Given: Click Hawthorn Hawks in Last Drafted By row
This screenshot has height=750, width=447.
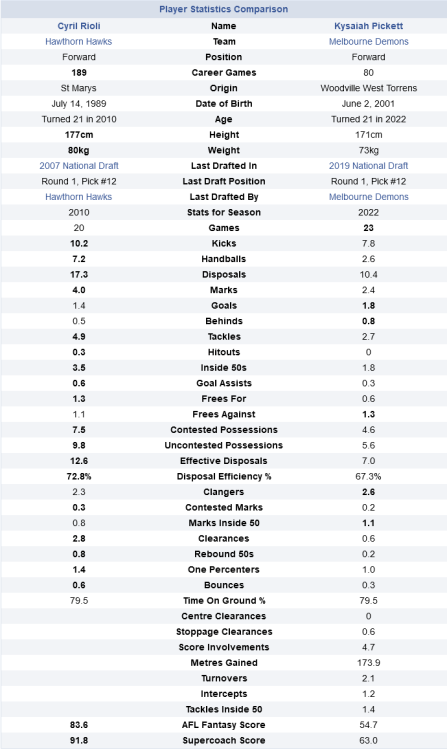Looking at the screenshot, I should click(x=79, y=197).
